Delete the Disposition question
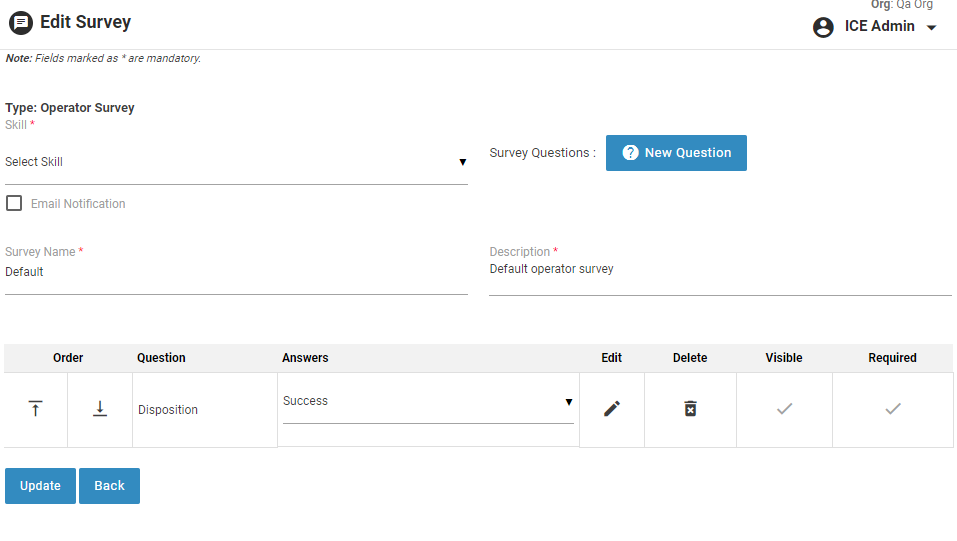 pos(690,409)
